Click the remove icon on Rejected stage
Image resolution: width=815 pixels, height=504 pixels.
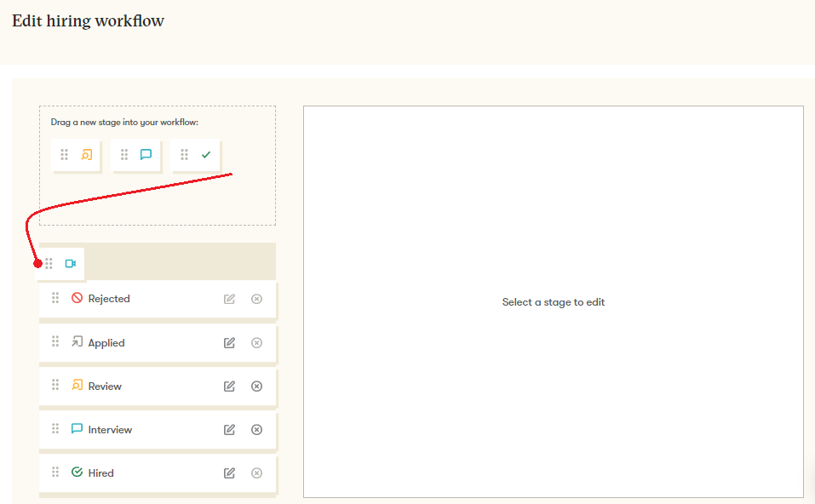point(256,299)
